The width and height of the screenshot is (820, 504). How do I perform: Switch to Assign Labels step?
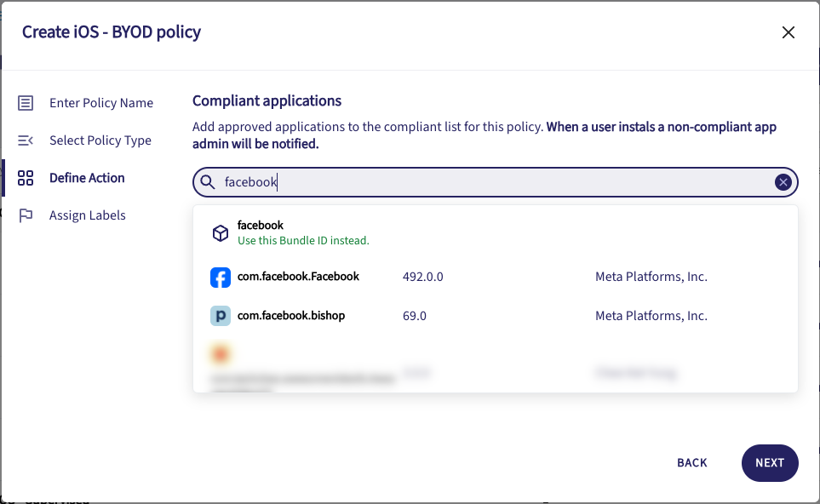tap(87, 215)
